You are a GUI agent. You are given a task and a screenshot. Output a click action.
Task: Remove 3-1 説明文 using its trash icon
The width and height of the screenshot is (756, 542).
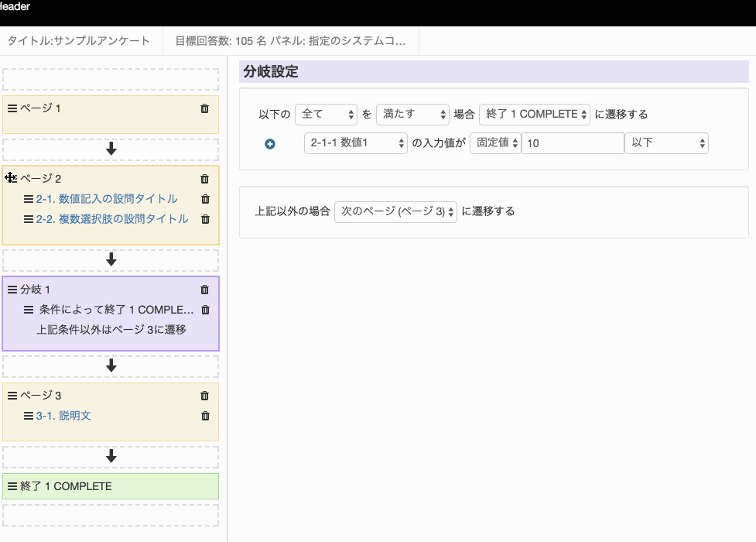pos(205,416)
